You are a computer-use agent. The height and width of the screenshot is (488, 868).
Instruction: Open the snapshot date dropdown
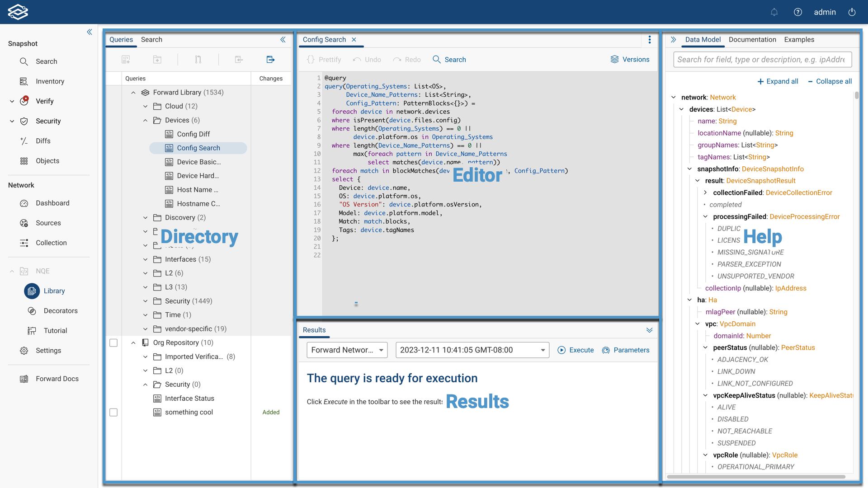point(472,350)
